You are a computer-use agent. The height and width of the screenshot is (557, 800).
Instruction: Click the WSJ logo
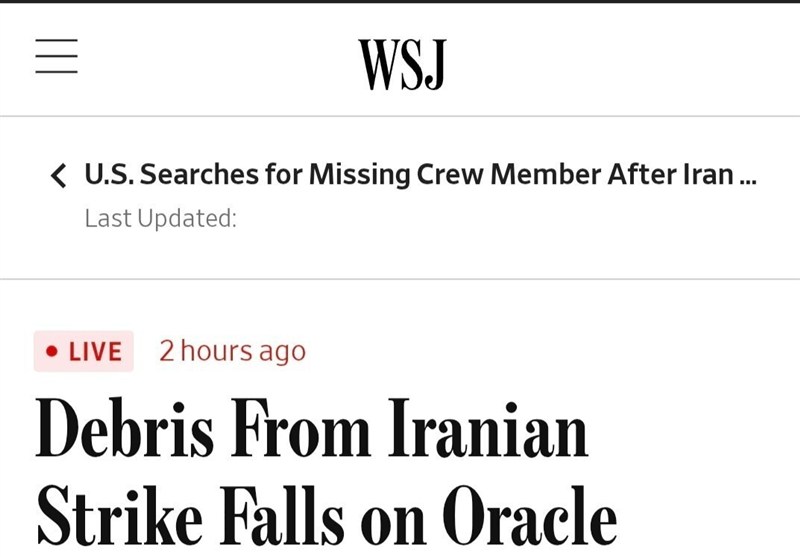coord(401,63)
